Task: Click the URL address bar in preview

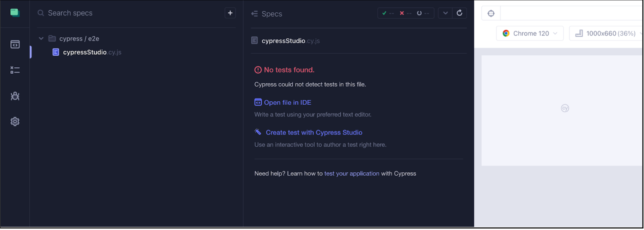Action: 570,14
